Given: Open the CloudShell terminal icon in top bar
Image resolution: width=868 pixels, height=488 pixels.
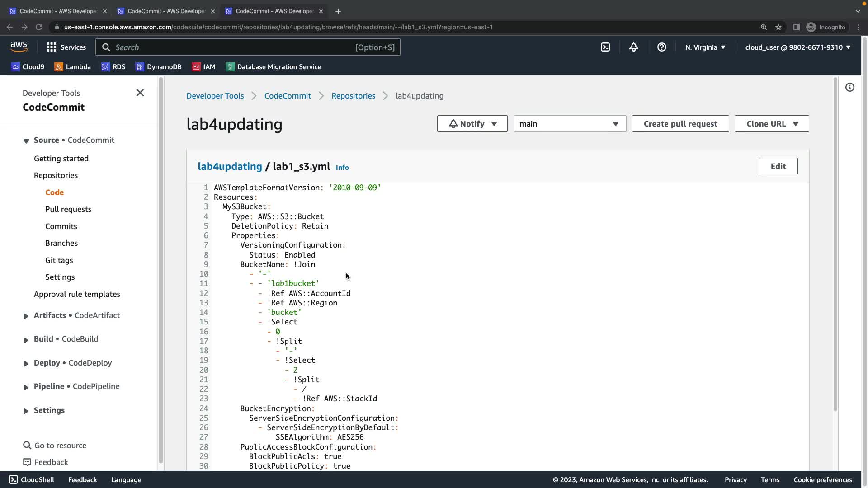Looking at the screenshot, I should tap(605, 47).
